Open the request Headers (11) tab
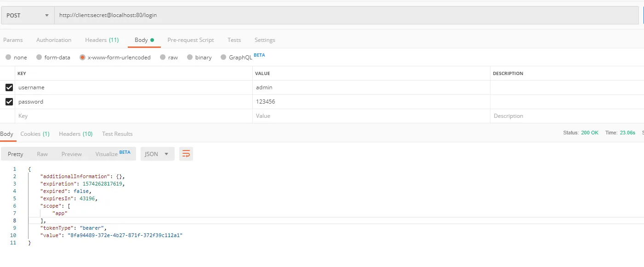 (102, 40)
